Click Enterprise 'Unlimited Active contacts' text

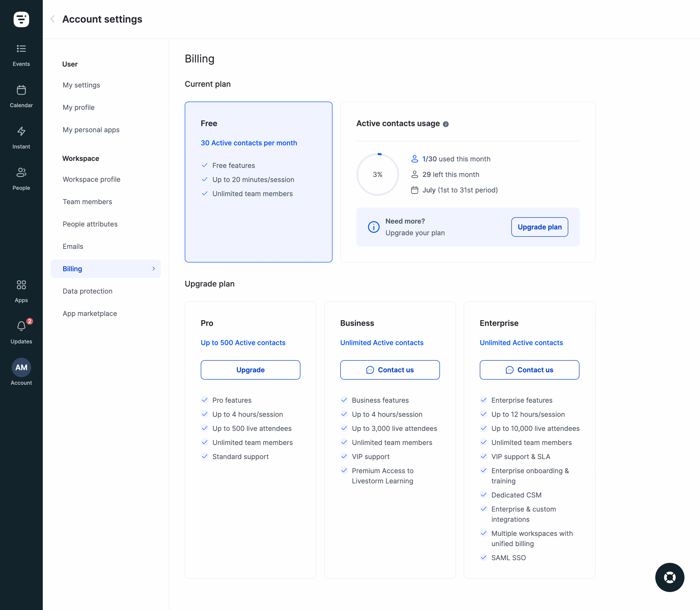(521, 343)
